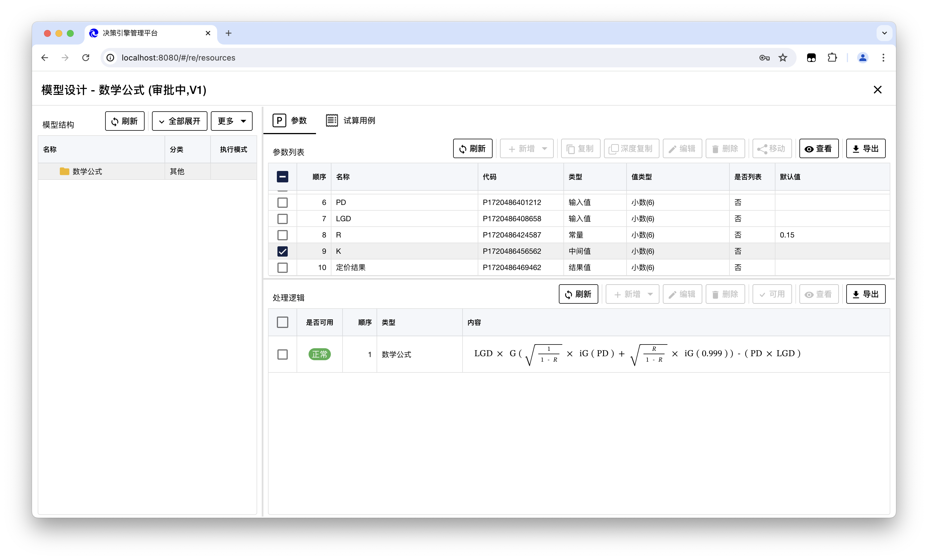The height and width of the screenshot is (560, 928).
Task: Click 刷新 icon in 处理逻辑 section
Action: (x=568, y=294)
